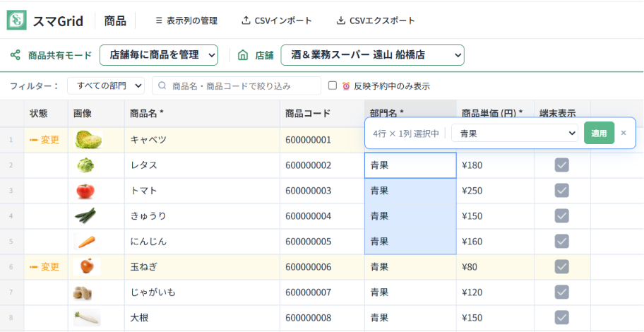Close the bulk selection popup
Screen dimensions: 644x332
[624, 133]
